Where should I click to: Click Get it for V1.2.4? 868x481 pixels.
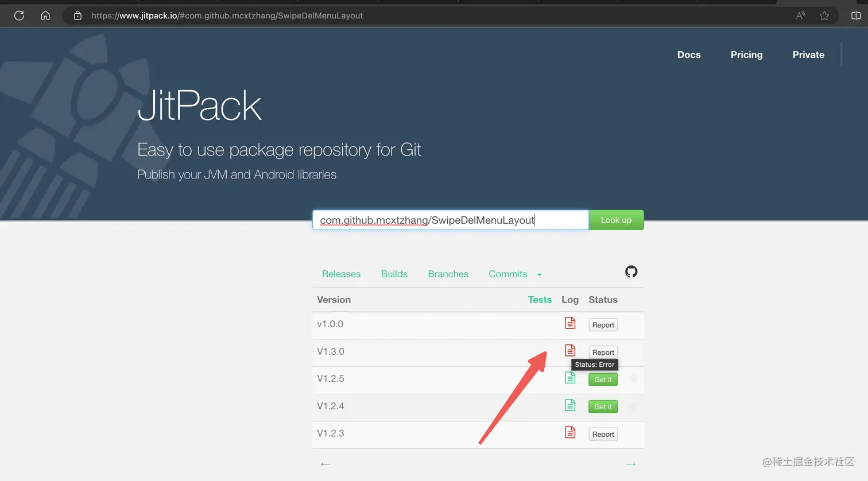(x=603, y=407)
